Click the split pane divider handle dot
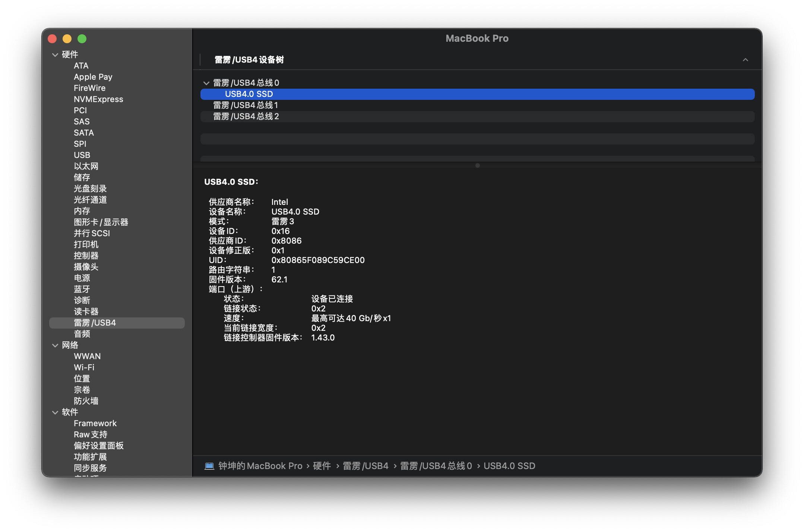 477,165
